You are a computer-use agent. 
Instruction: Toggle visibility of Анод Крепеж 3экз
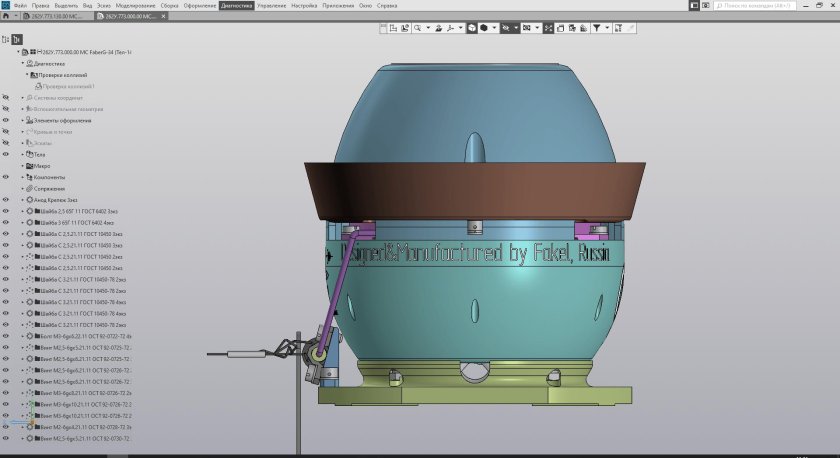6,200
